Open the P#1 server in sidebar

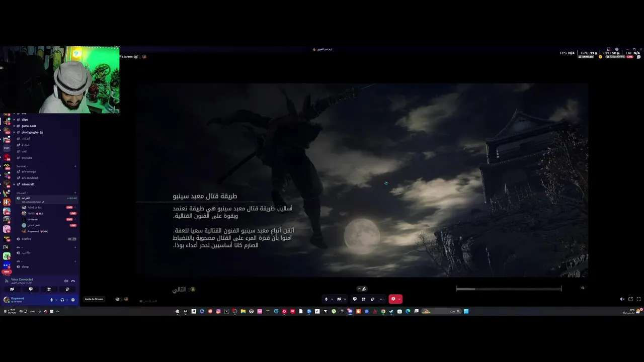point(7,148)
